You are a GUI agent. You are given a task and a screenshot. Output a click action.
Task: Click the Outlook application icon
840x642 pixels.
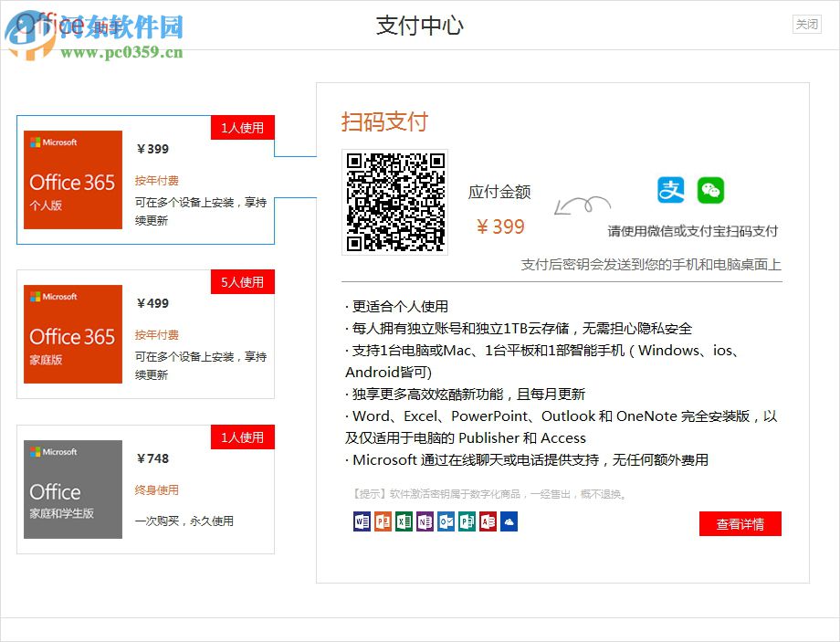pyautogui.click(x=446, y=521)
